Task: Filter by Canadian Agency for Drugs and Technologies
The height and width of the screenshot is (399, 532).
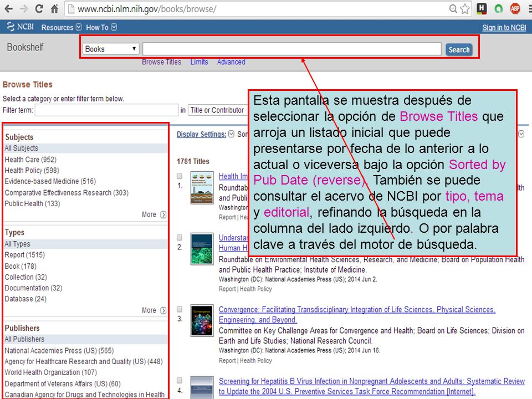Action: [x=84, y=395]
